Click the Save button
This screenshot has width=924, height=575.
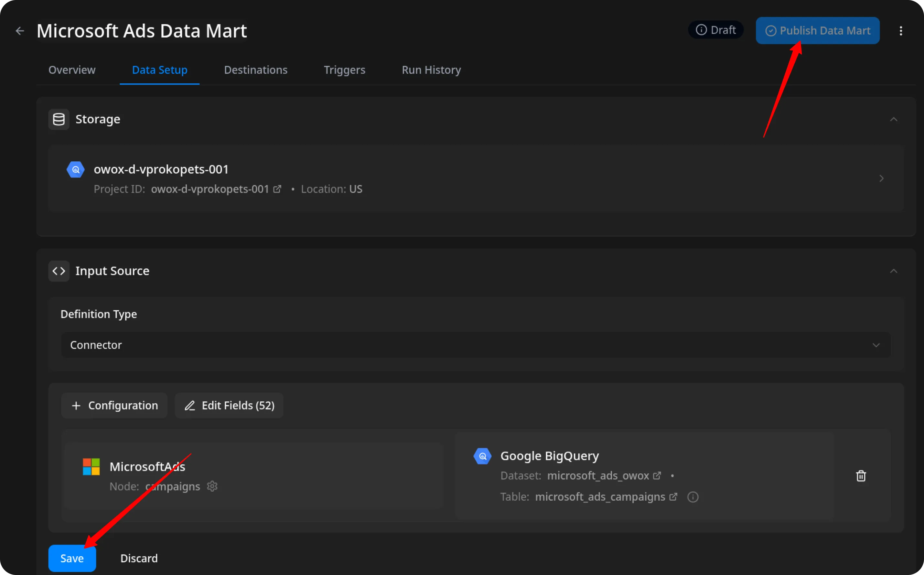(72, 558)
